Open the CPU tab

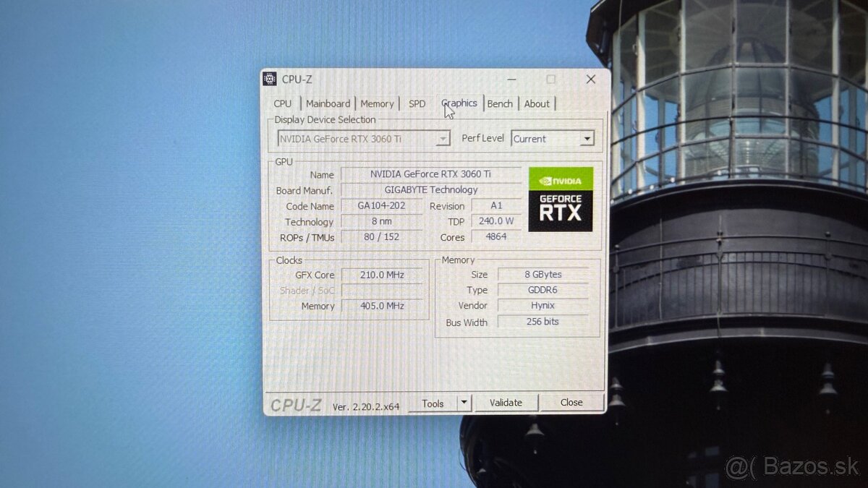click(283, 103)
